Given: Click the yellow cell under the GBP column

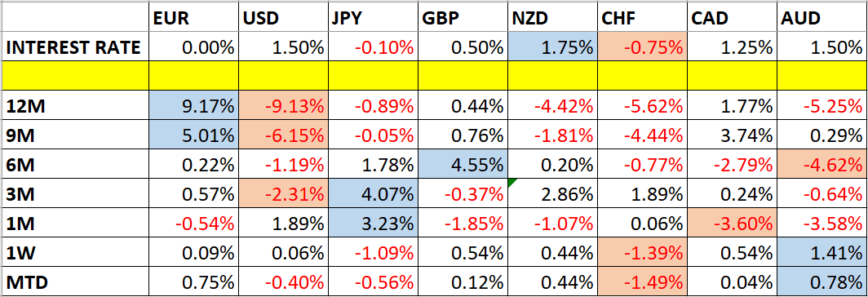Looking at the screenshot, I should (463, 75).
